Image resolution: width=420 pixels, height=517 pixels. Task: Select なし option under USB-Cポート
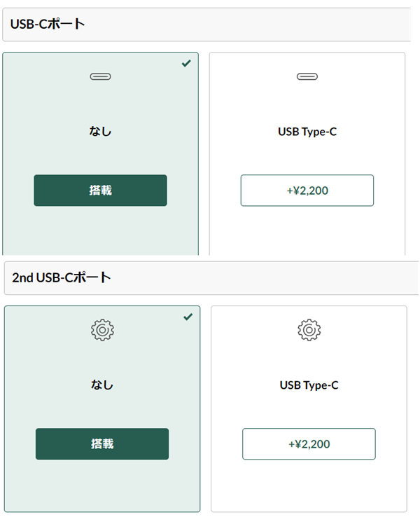[101, 153]
